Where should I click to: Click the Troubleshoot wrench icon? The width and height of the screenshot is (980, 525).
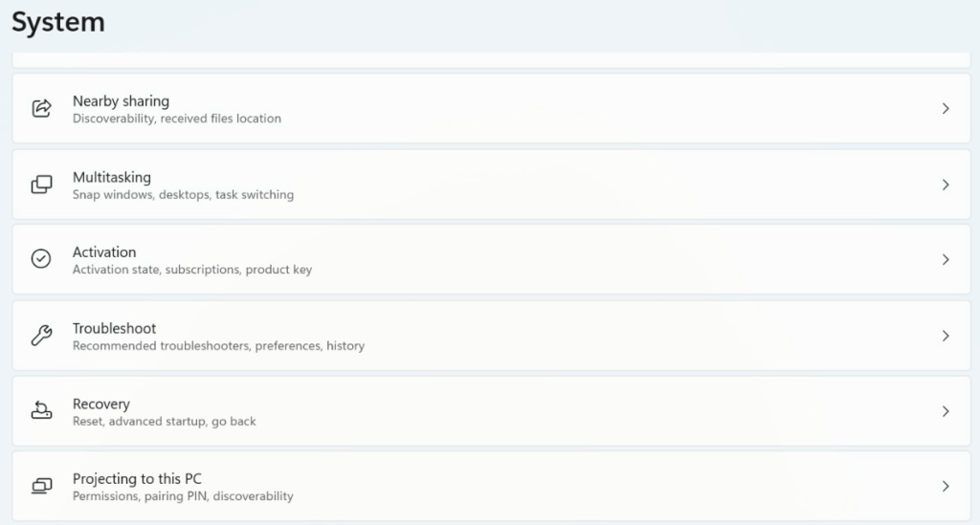pyautogui.click(x=41, y=336)
